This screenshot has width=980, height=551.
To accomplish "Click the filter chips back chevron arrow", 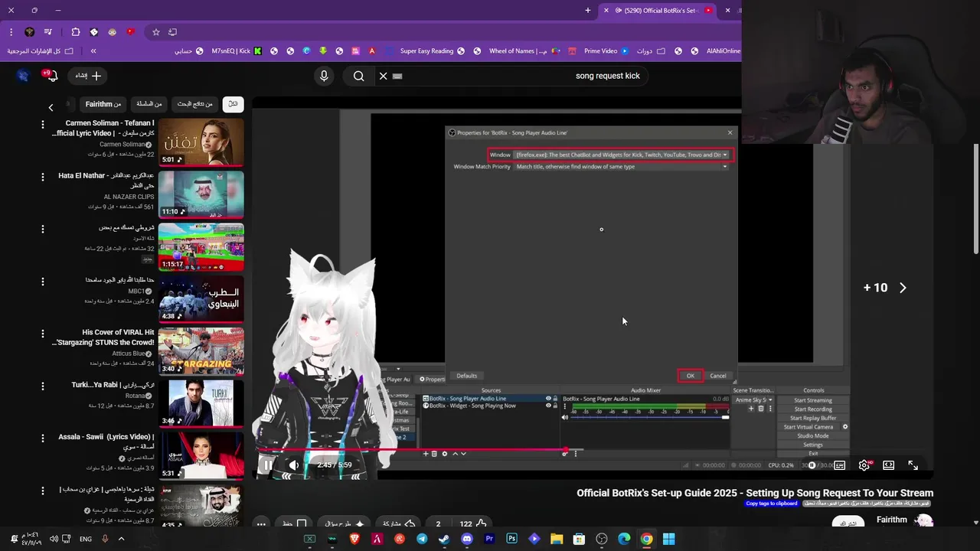I will [x=51, y=107].
